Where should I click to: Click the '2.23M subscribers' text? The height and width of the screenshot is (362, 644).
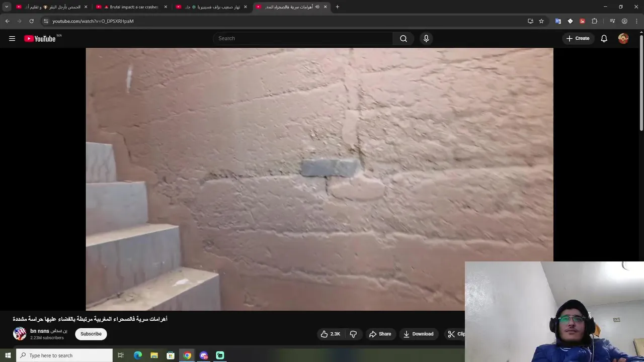[x=47, y=338]
